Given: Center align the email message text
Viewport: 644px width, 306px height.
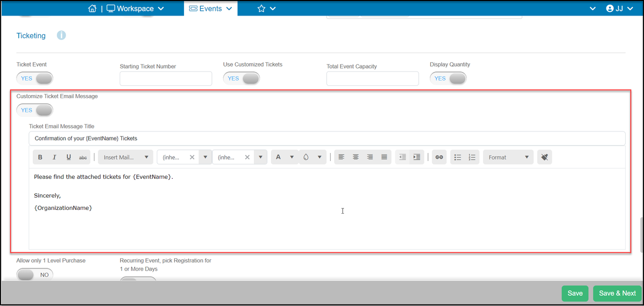Looking at the screenshot, I should (x=355, y=157).
